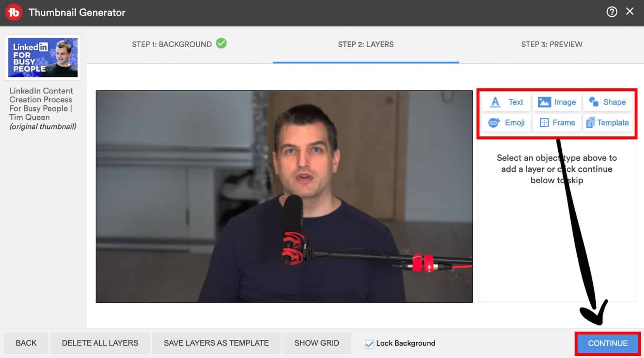Insert a Frame layer
Image resolution: width=644 pixels, height=358 pixels.
point(557,123)
